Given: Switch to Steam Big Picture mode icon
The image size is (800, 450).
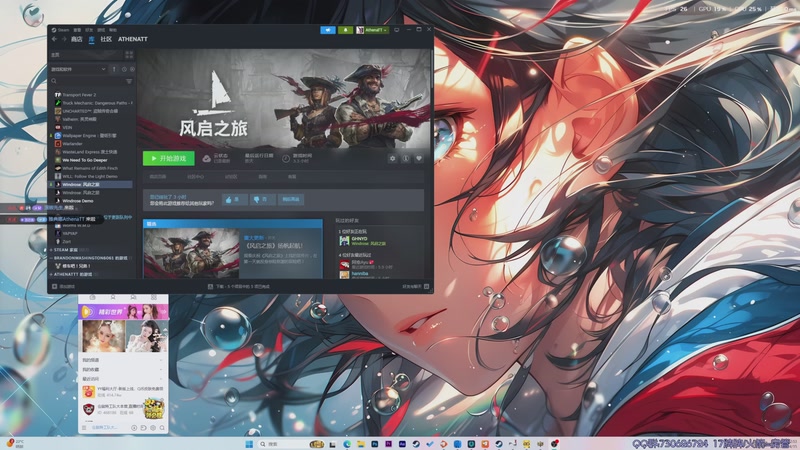Looking at the screenshot, I should click(x=396, y=30).
